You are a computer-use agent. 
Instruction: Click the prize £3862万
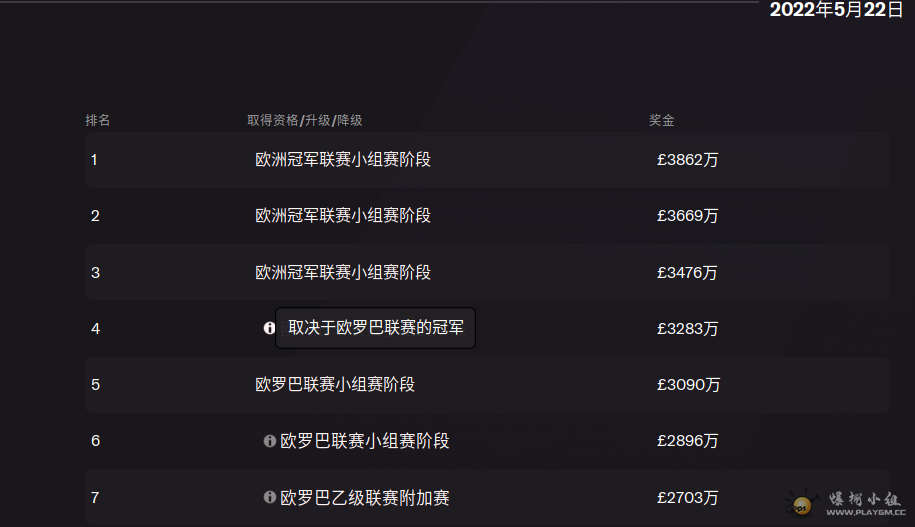tap(687, 159)
